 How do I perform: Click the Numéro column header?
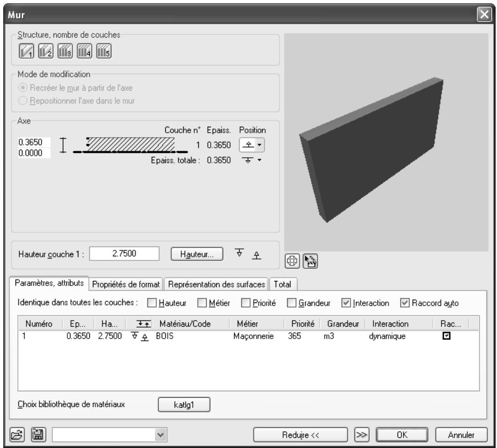(x=39, y=324)
